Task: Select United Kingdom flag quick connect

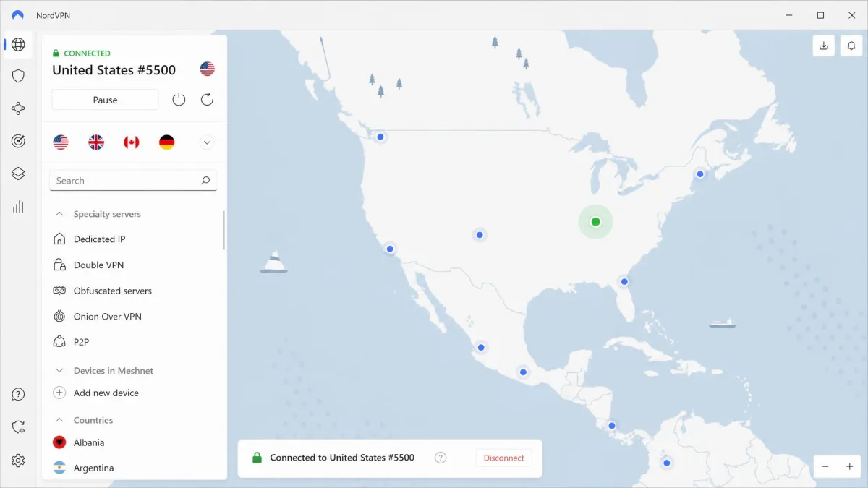Action: [96, 142]
